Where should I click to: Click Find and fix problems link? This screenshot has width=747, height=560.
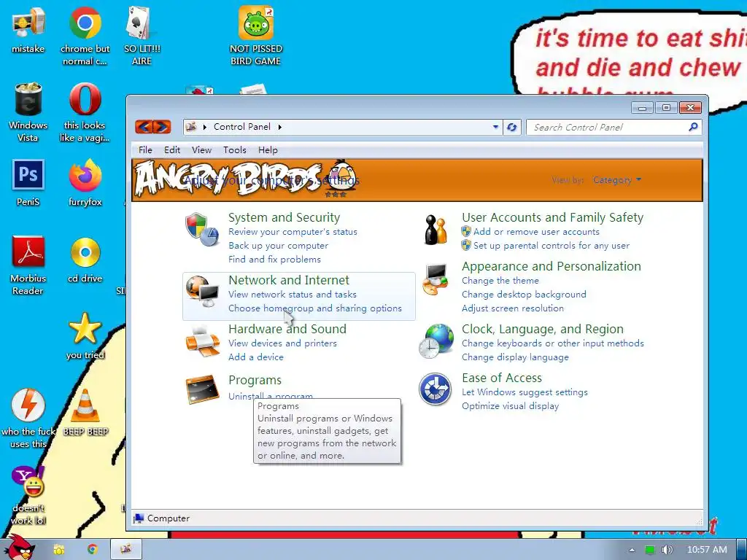274,260
